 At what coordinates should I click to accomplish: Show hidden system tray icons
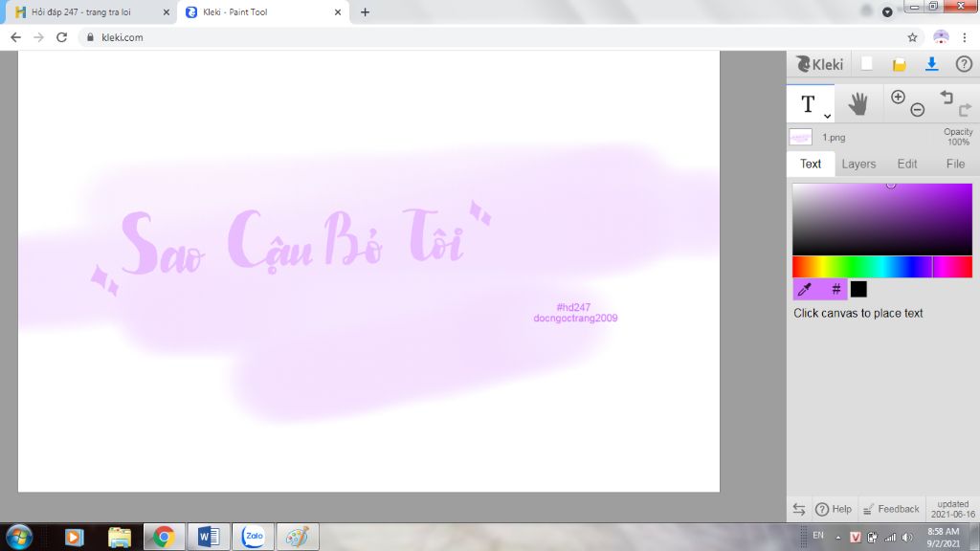pos(837,538)
